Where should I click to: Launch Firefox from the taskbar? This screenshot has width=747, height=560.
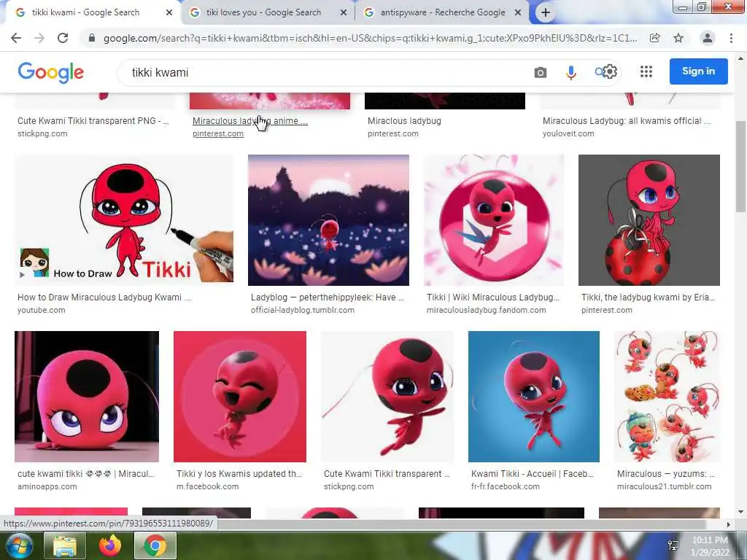[x=110, y=545]
